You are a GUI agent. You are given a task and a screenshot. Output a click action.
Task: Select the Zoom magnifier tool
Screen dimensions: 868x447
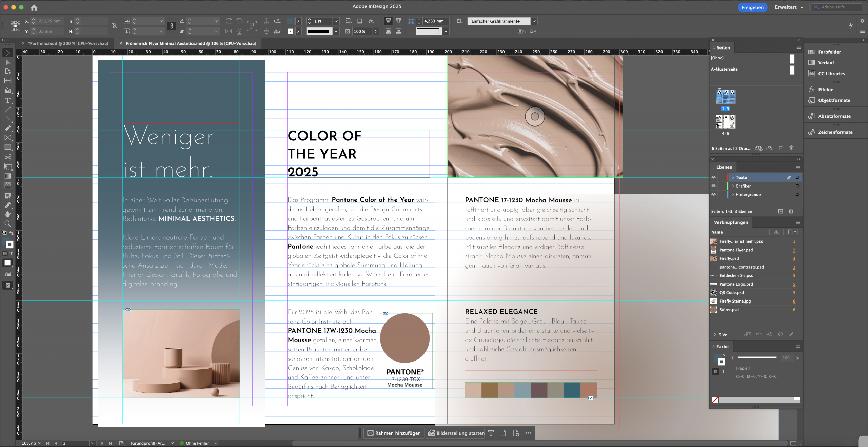[7, 224]
